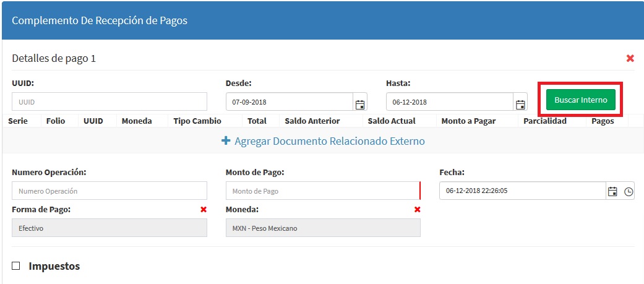Focus the UUID input field
The image size is (644, 284).
(109, 101)
